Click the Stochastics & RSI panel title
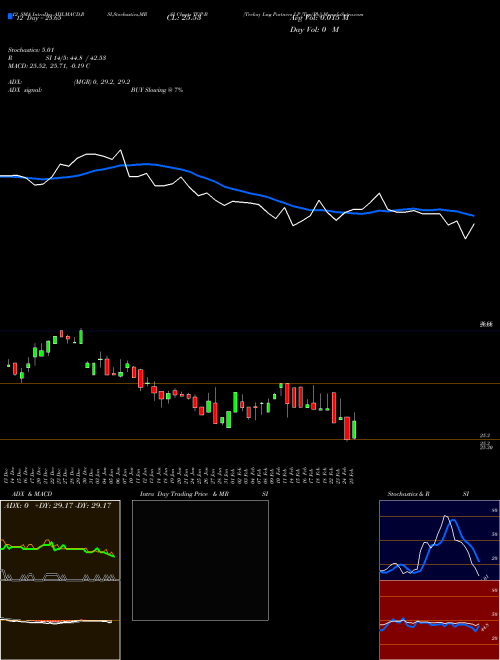 click(428, 494)
